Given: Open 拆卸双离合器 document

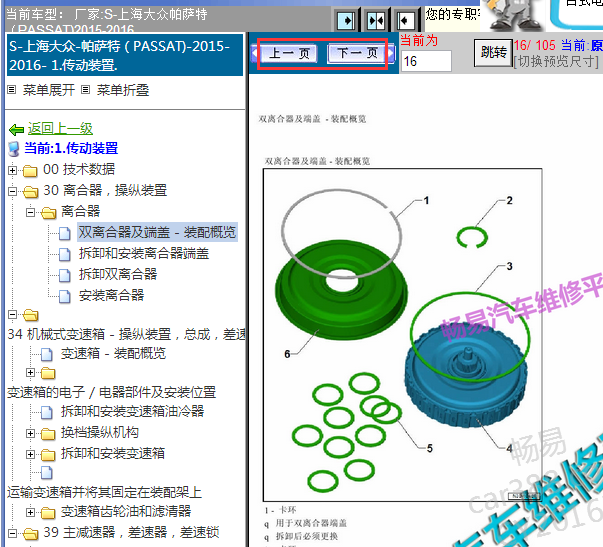Looking at the screenshot, I should tap(118, 274).
